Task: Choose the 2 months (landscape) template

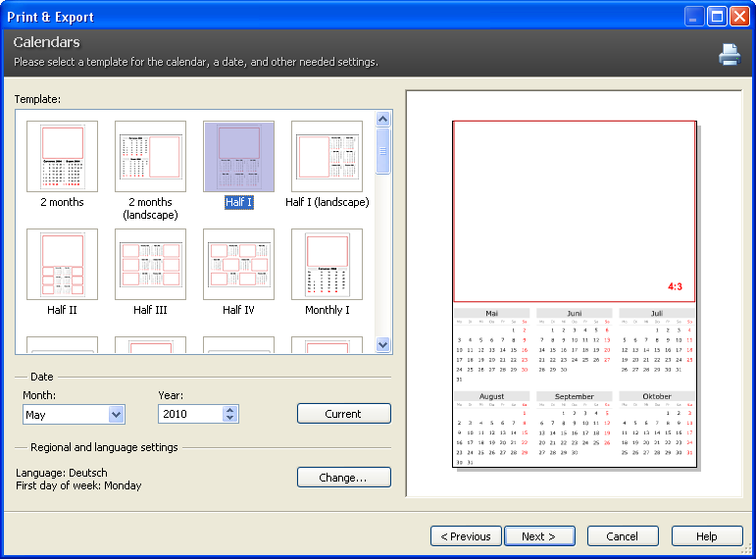Action: (150, 156)
